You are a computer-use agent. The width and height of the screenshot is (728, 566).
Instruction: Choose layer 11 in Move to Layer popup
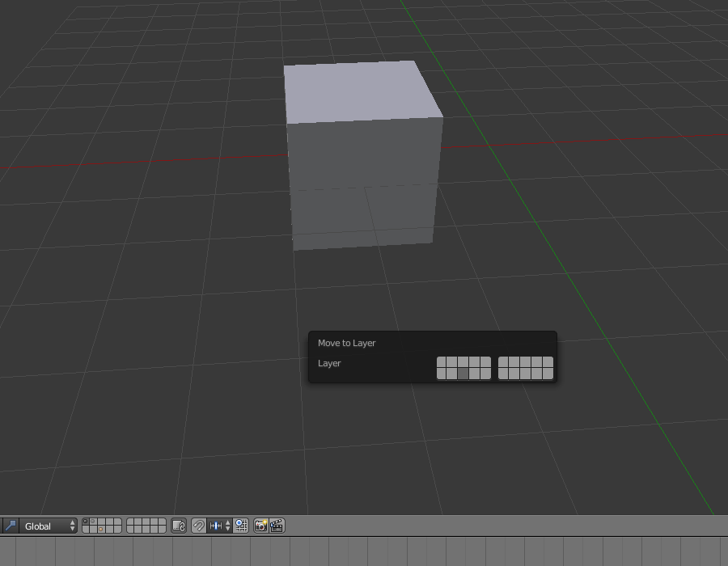441,374
